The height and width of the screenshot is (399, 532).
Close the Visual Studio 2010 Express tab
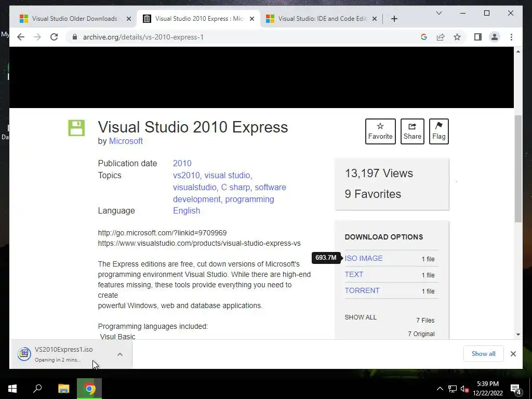[252, 19]
